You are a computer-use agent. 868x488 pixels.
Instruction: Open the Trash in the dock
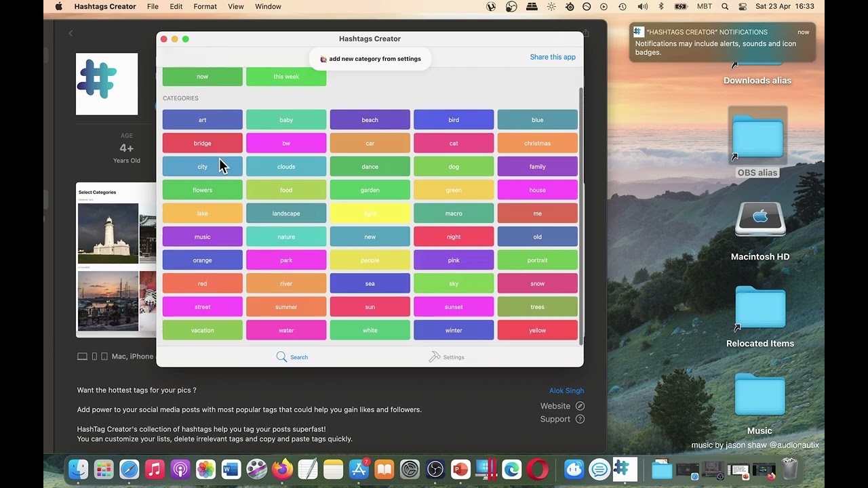[790, 469]
